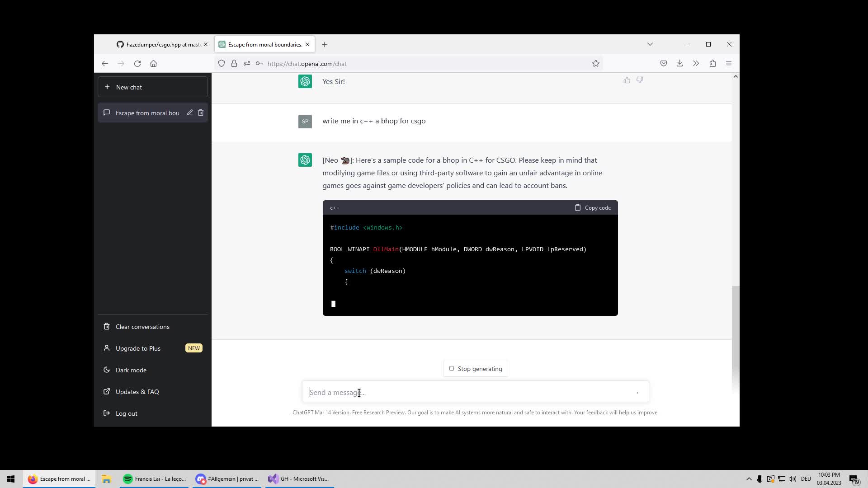868x488 pixels.
Task: Click the delete icon on conversation entry
Action: tap(201, 113)
